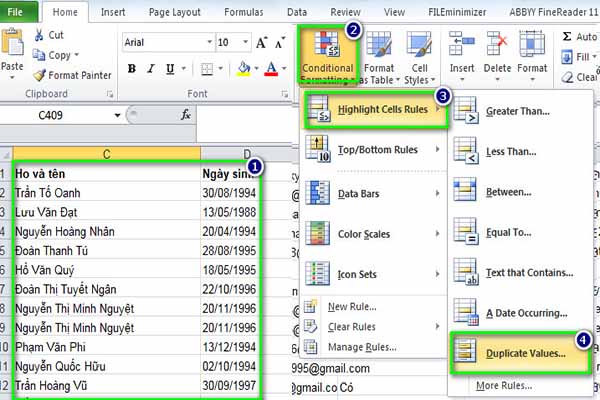This screenshot has width=600, height=400.
Task: Open the Icon Sets submenu
Action: [374, 274]
